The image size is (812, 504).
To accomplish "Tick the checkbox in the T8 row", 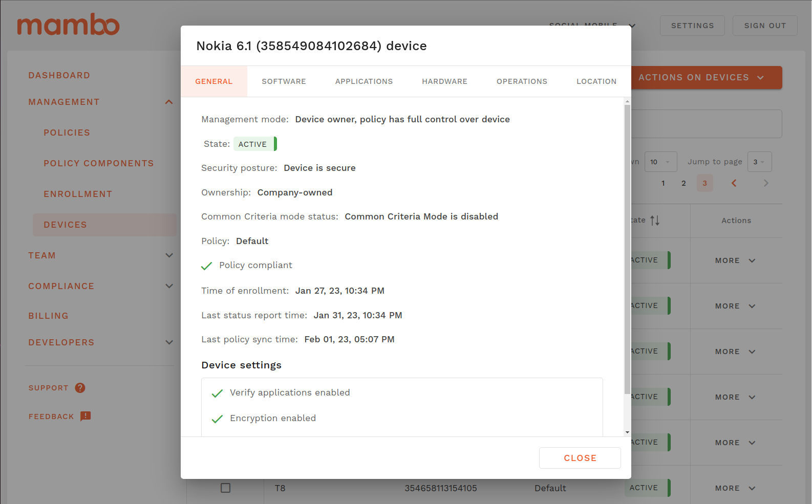I will coord(225,488).
